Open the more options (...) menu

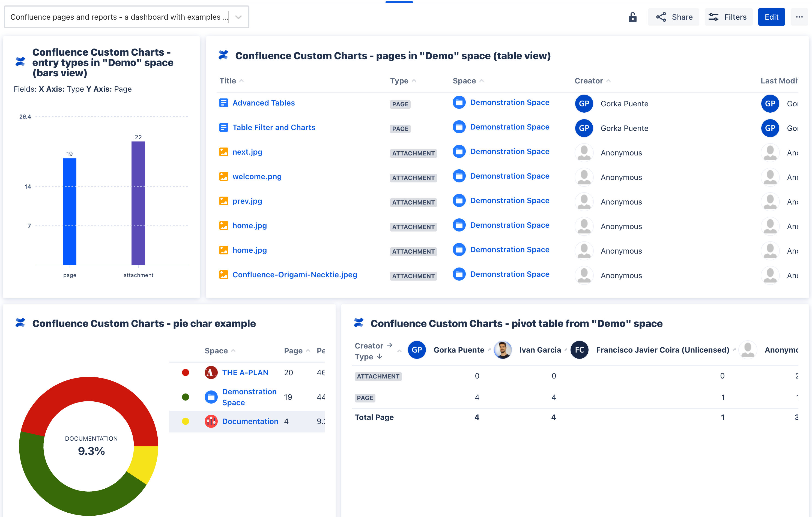coord(799,17)
